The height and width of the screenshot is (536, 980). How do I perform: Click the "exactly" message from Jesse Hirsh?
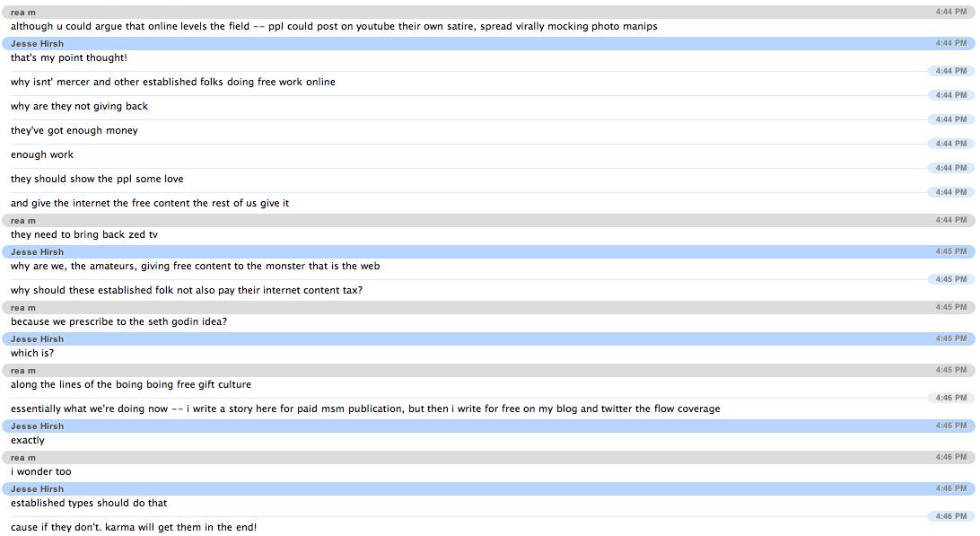[x=28, y=441]
